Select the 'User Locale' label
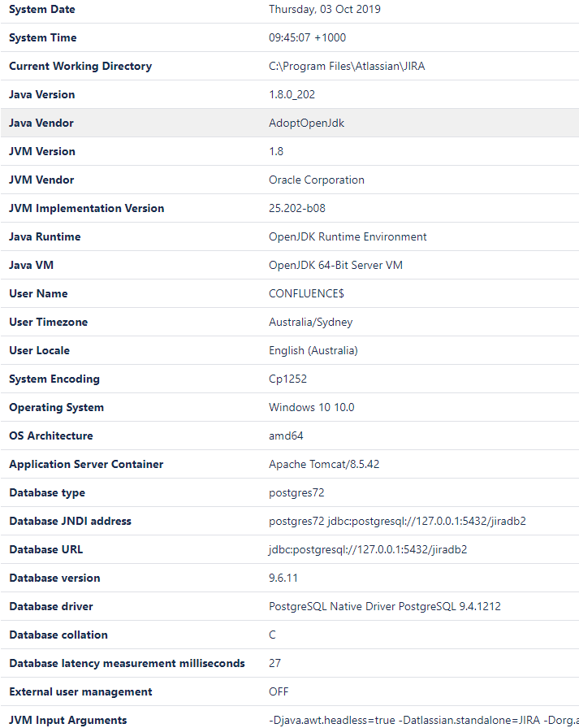The width and height of the screenshot is (579, 728). [40, 350]
